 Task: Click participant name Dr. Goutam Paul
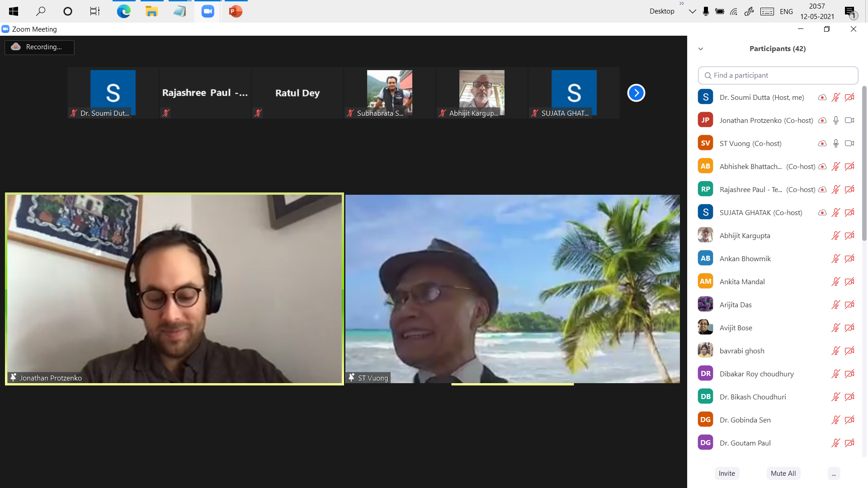745,443
